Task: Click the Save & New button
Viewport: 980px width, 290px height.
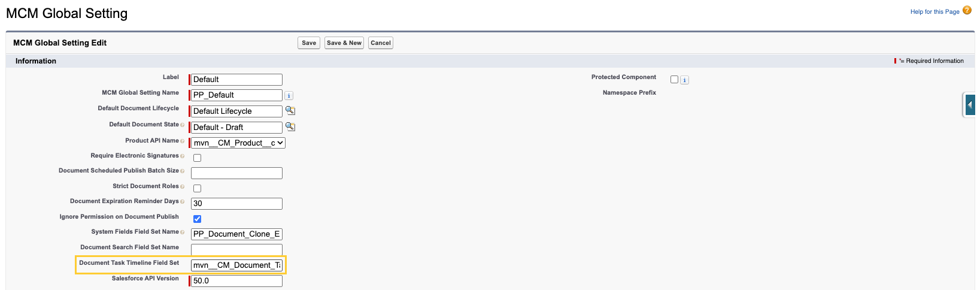Action: (x=344, y=43)
